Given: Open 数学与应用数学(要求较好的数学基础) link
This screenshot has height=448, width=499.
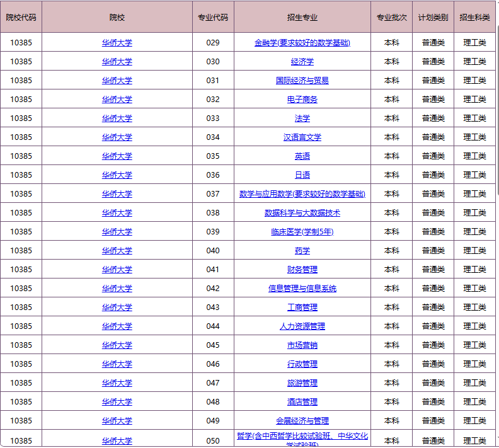Looking at the screenshot, I should point(302,194).
